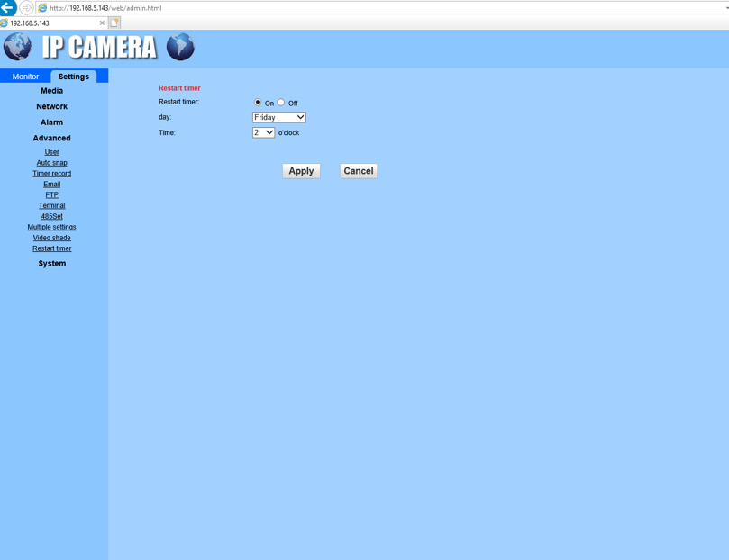Open the Terminal settings link
This screenshot has height=560, width=729.
tap(51, 205)
